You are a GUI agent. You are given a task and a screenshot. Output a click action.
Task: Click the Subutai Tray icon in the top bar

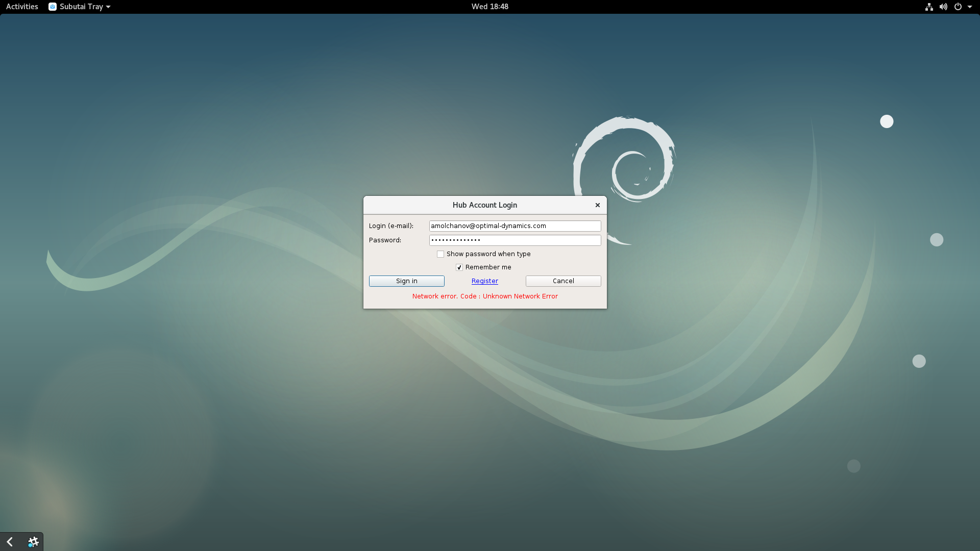[x=53, y=7]
